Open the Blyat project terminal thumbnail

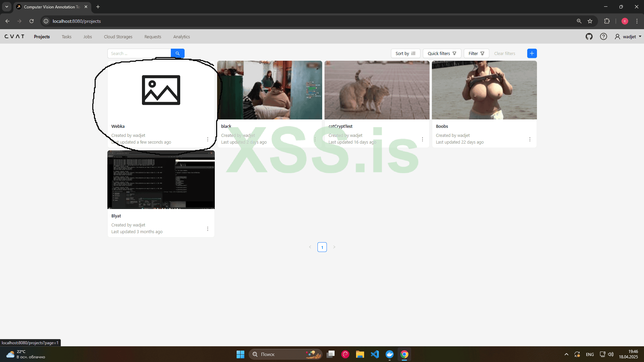click(161, 180)
